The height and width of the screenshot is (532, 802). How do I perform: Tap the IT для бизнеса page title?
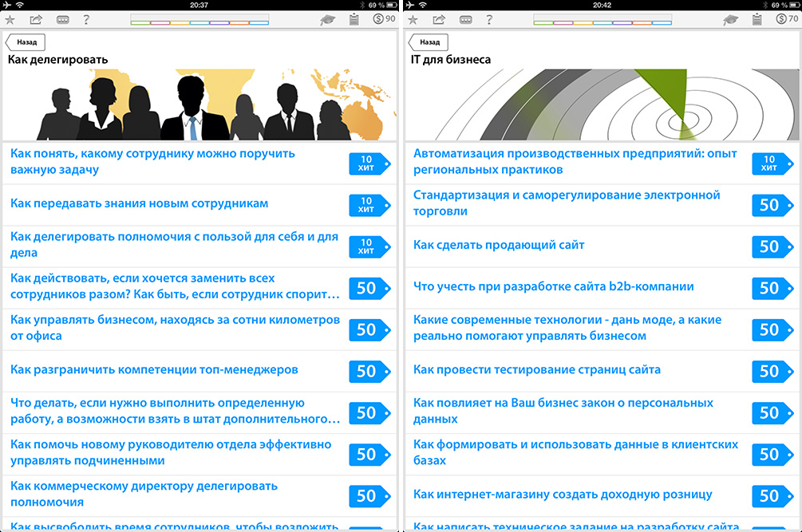pyautogui.click(x=451, y=59)
